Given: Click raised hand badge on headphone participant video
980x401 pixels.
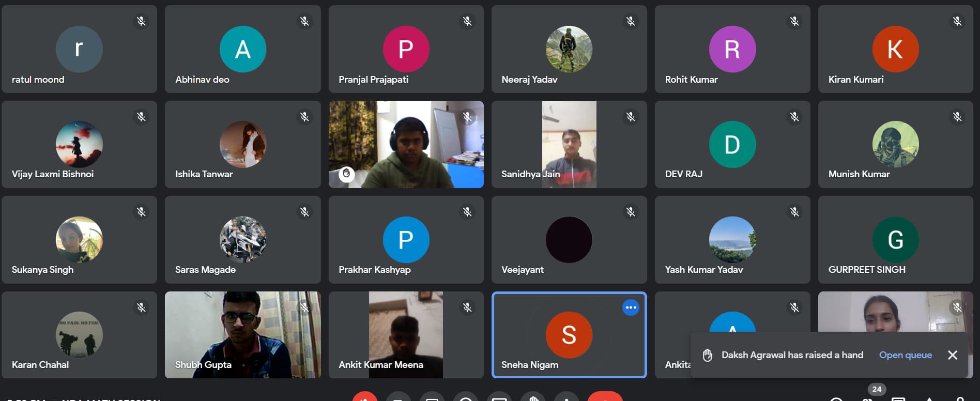Looking at the screenshot, I should [347, 174].
